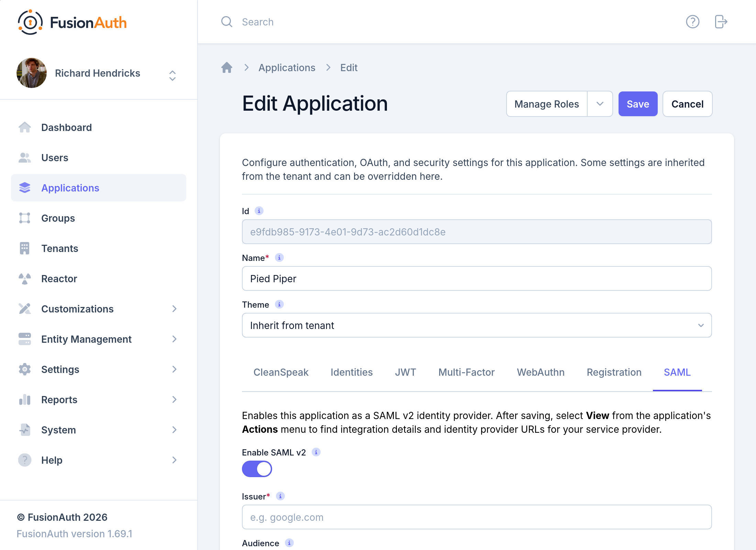Focus the Issuer input field
756x550 pixels.
pyautogui.click(x=477, y=517)
